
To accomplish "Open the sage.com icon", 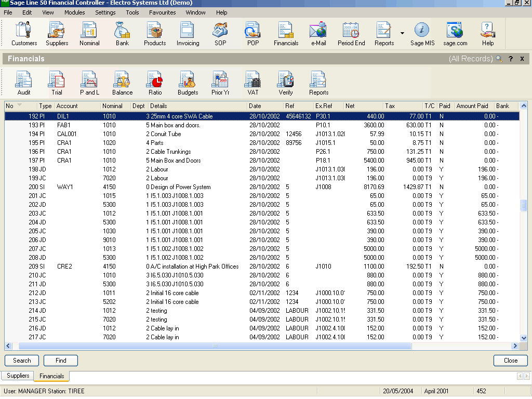I will pyautogui.click(x=455, y=34).
